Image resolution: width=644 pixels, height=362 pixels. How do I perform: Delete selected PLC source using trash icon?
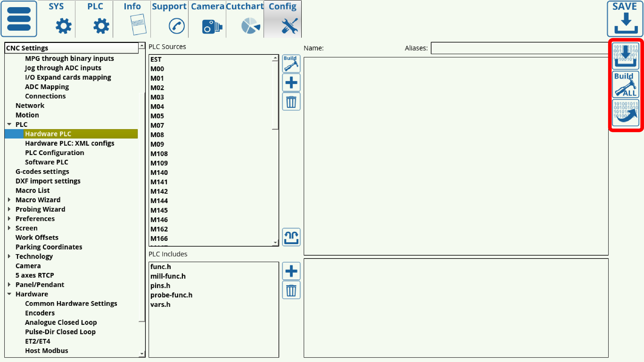click(x=291, y=102)
